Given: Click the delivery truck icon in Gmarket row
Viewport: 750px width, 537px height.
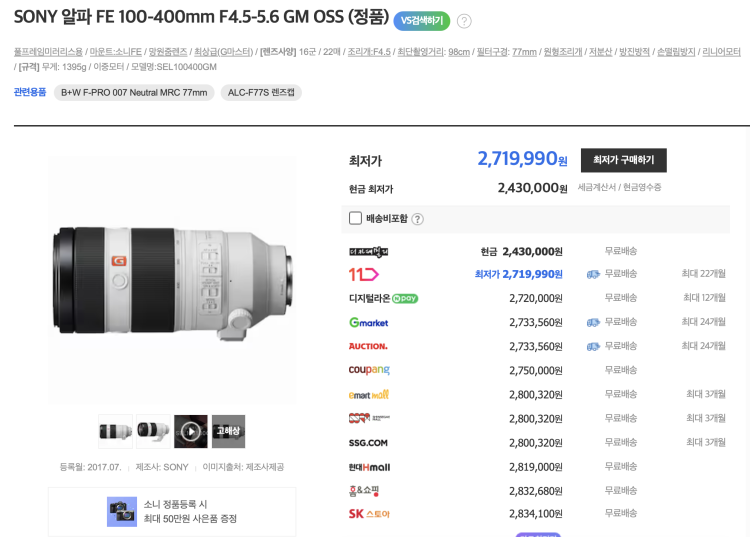Looking at the screenshot, I should coord(593,322).
